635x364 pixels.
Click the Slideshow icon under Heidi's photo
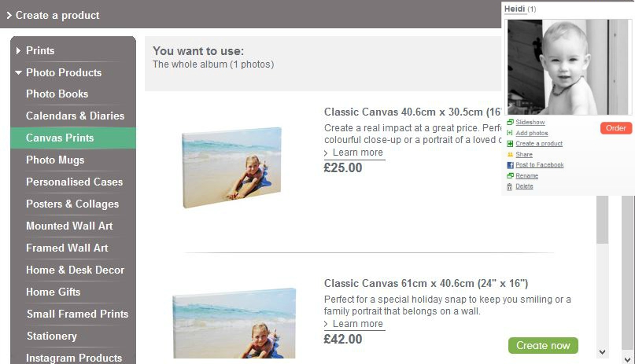click(x=510, y=123)
